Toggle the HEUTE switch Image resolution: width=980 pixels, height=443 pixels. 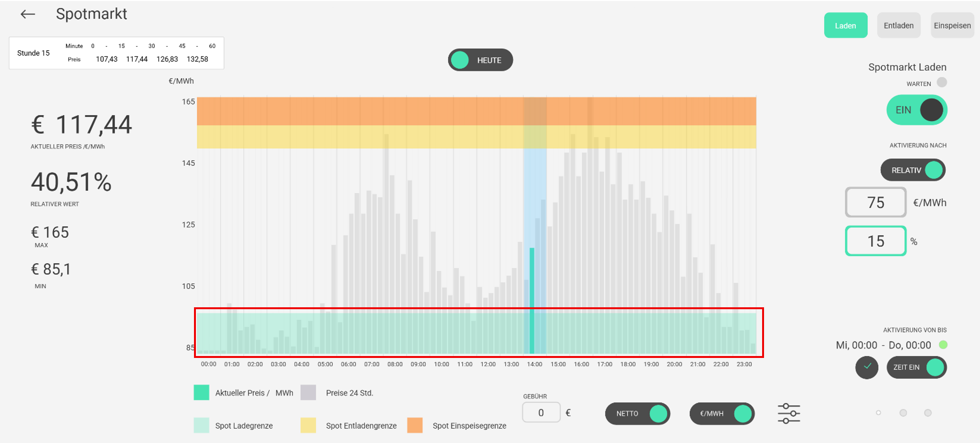pyautogui.click(x=480, y=60)
